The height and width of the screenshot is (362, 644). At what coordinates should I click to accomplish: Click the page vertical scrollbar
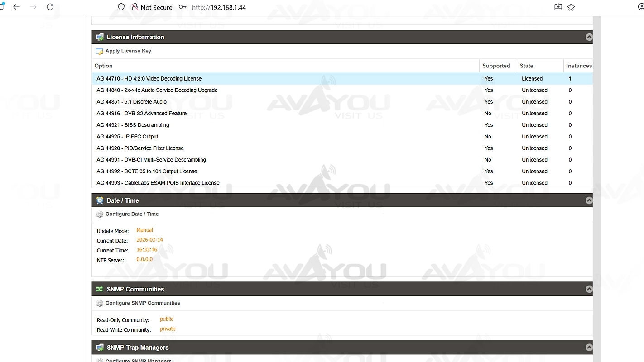click(596, 181)
